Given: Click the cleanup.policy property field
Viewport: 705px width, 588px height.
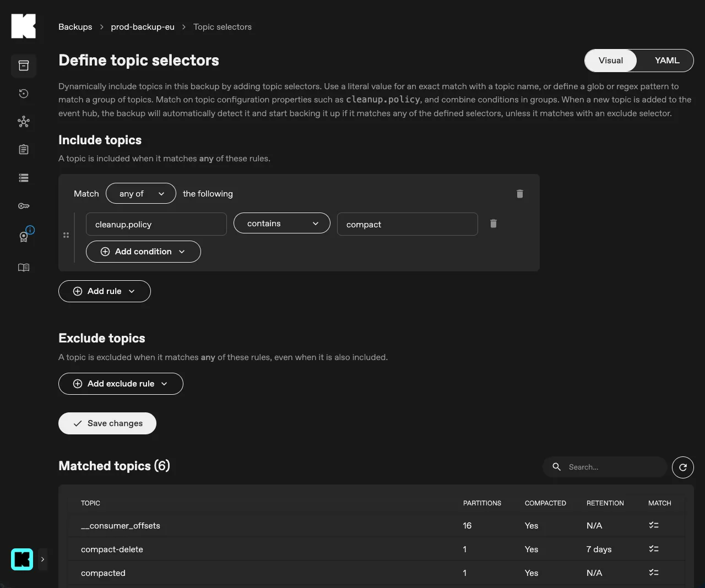Looking at the screenshot, I should (156, 224).
